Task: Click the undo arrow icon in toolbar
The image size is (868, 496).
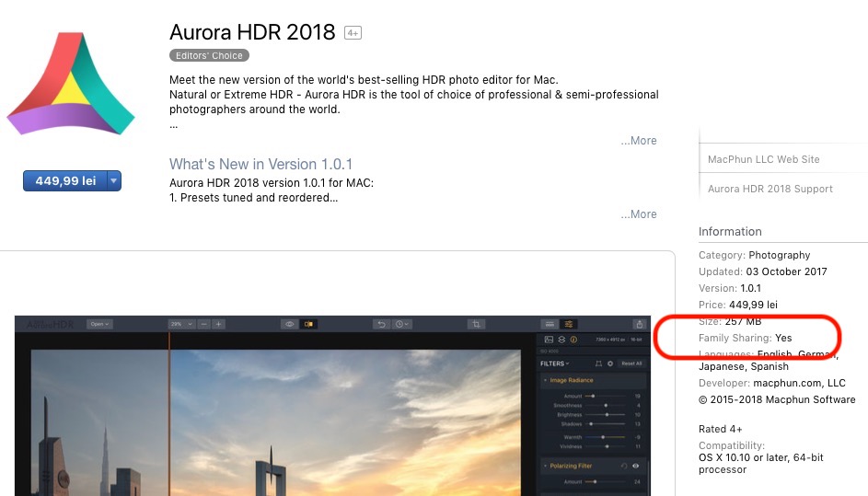Action: click(382, 324)
